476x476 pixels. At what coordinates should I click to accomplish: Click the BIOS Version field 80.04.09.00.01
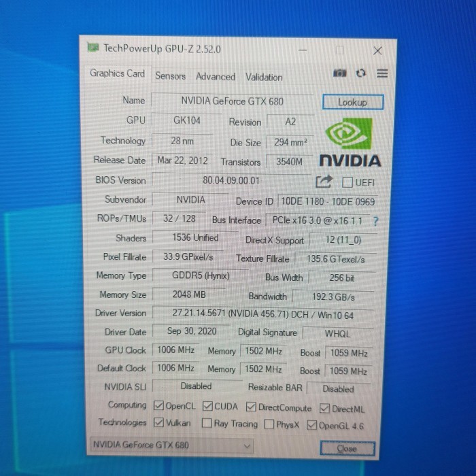click(x=231, y=181)
